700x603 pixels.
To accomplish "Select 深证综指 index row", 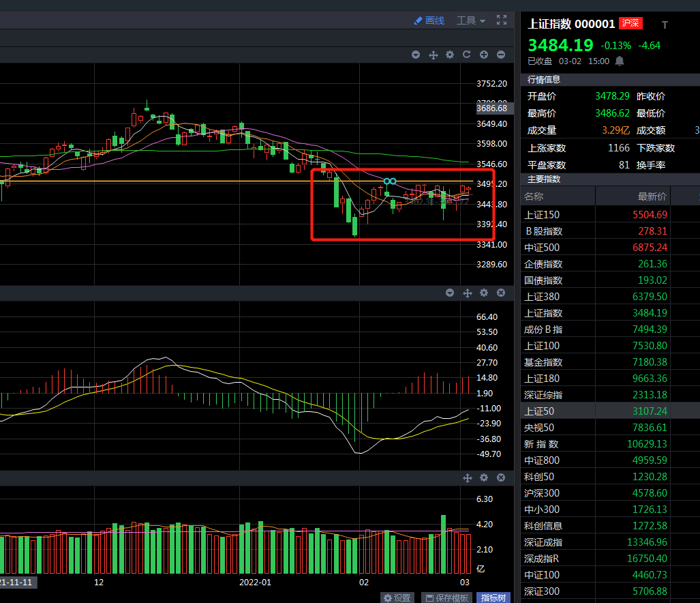I will pos(610,395).
